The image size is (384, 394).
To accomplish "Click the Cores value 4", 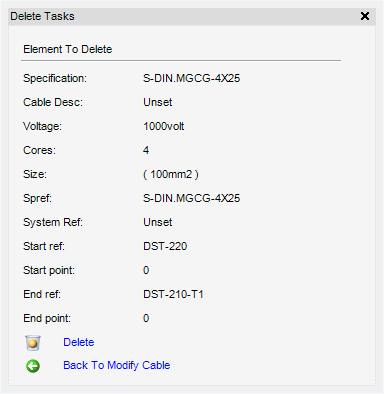I will point(146,150).
